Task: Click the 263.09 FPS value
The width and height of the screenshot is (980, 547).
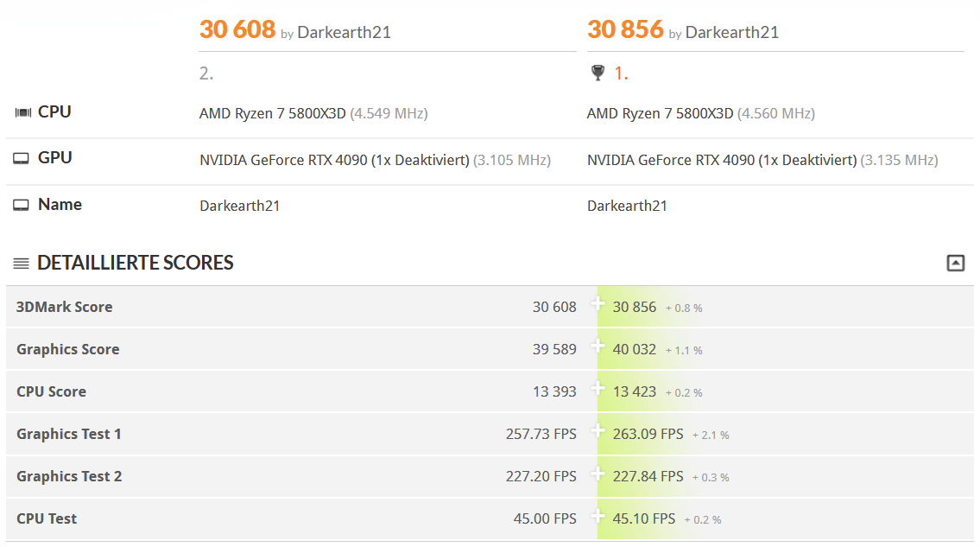Action: [648, 435]
